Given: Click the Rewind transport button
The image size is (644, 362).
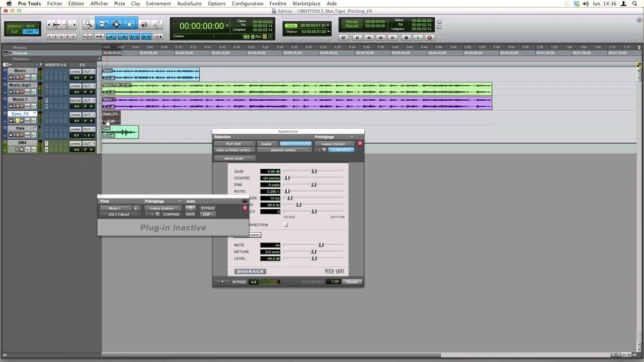Looking at the screenshot, I should coord(369,37).
